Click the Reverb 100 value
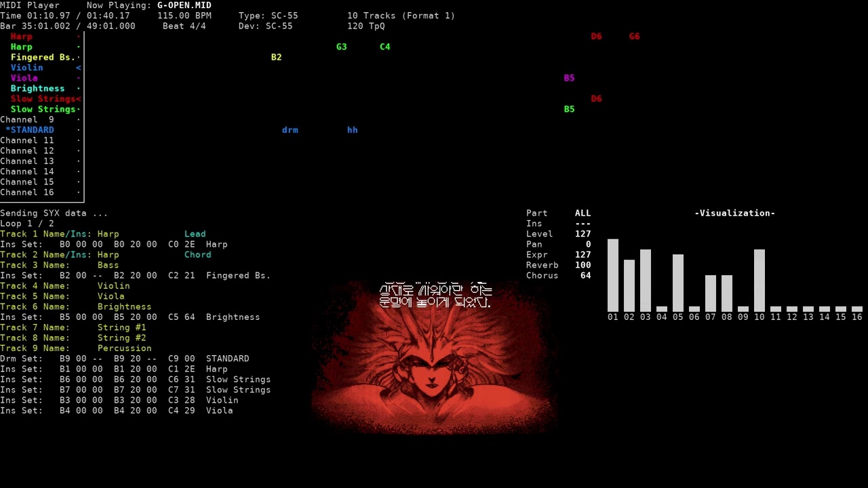Screen dimensions: 868x488 point(583,265)
